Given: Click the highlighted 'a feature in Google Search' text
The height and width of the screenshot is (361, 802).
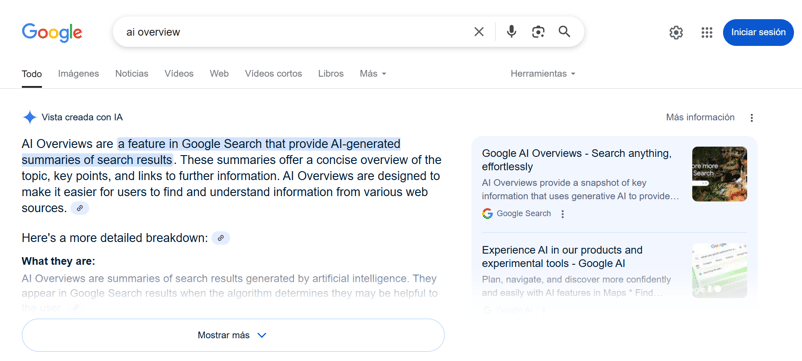Looking at the screenshot, I should click(211, 151).
